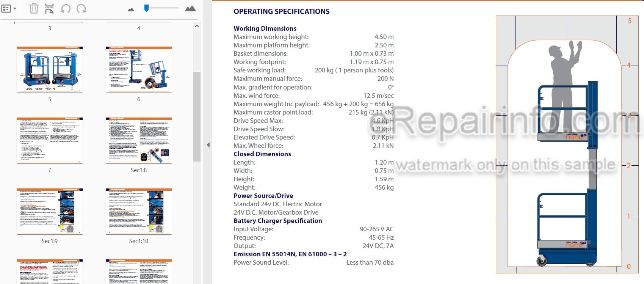Click the thumbnail panel vertical scrollbar

(197, 117)
